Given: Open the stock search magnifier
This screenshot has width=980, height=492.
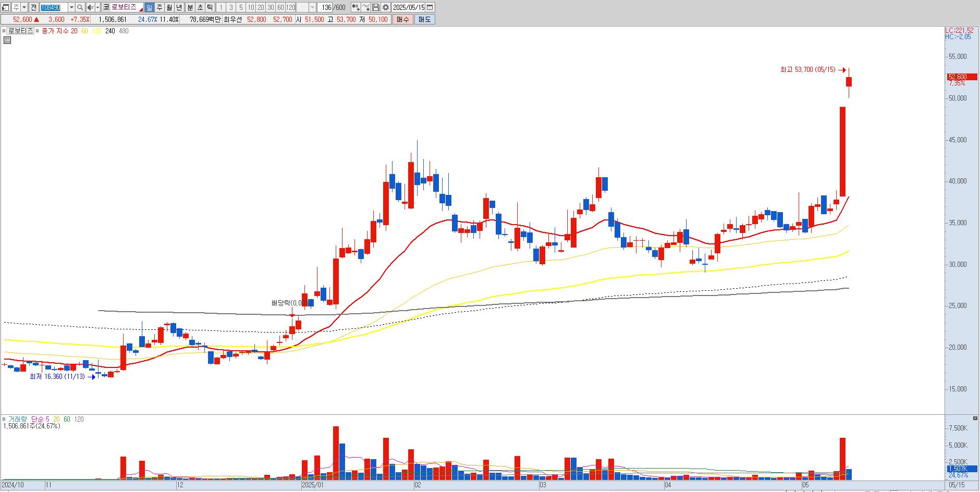Looking at the screenshot, I should coord(80,7).
